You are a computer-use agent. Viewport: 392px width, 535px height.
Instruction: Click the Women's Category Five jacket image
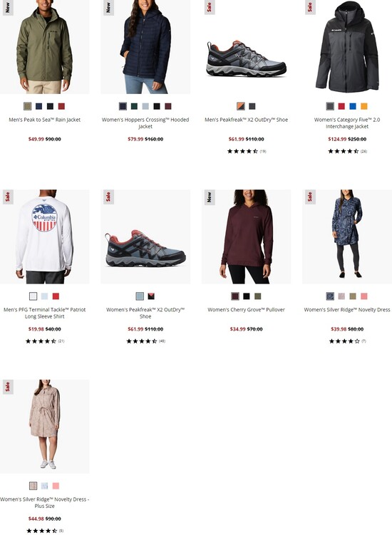pyautogui.click(x=347, y=47)
